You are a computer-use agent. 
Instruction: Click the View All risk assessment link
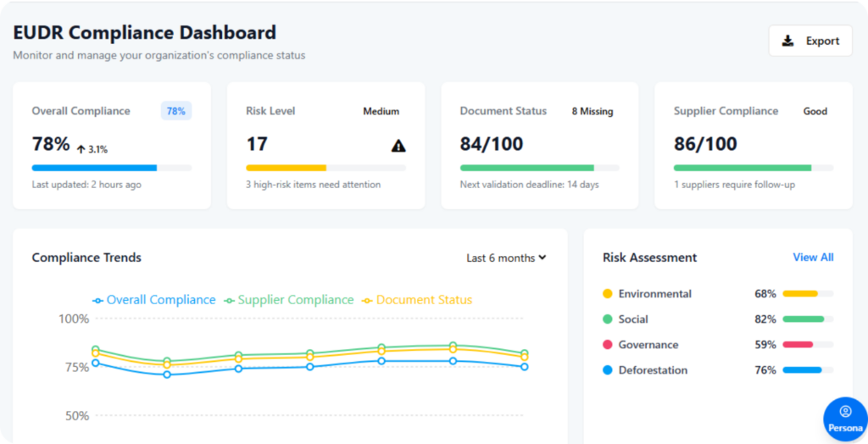coord(813,257)
